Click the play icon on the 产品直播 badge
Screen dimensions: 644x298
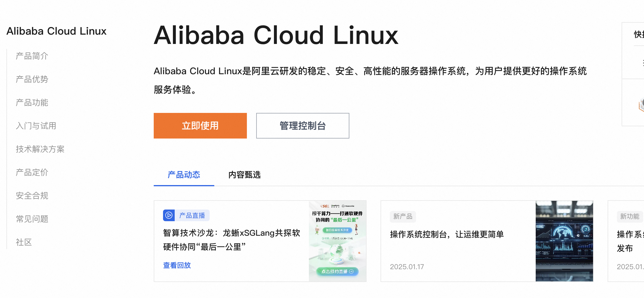point(168,215)
